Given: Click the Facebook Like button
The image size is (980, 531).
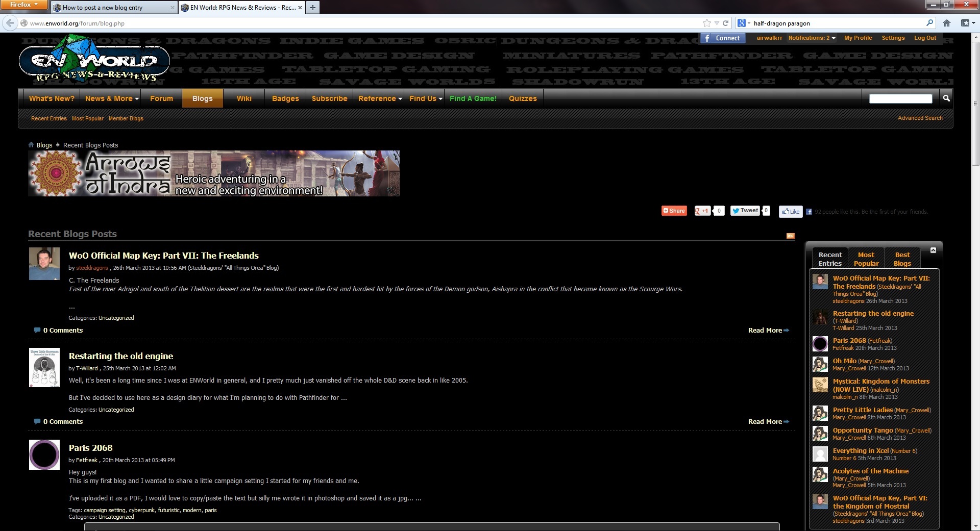Looking at the screenshot, I should pos(791,212).
